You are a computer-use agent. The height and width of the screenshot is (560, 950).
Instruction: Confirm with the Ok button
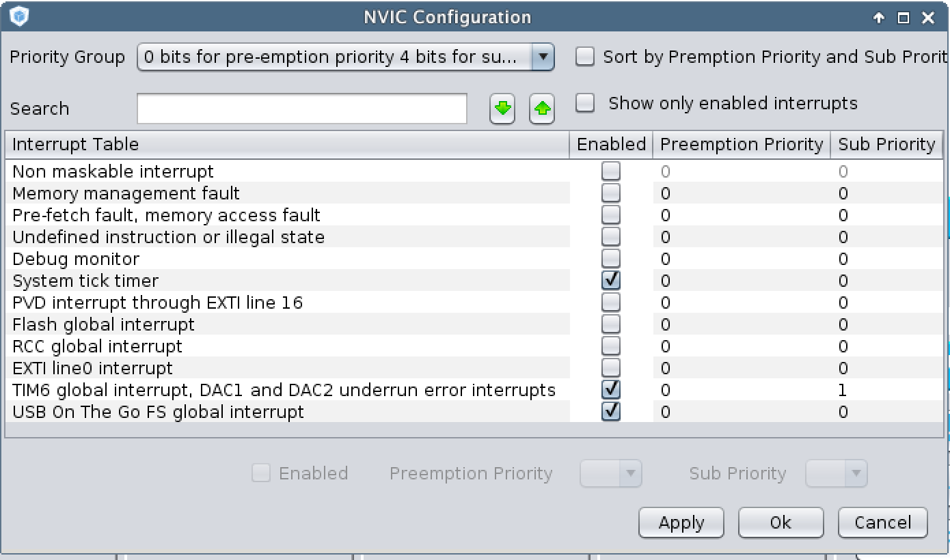[x=781, y=522]
